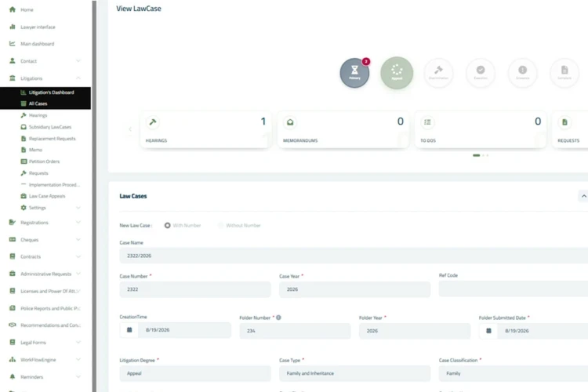The image size is (588, 392).
Task: Click the Case Number field showing 2322
Action: pyautogui.click(x=195, y=289)
